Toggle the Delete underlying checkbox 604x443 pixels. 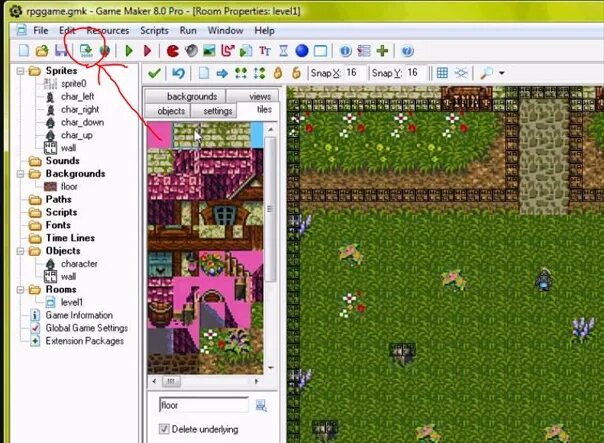tap(164, 429)
